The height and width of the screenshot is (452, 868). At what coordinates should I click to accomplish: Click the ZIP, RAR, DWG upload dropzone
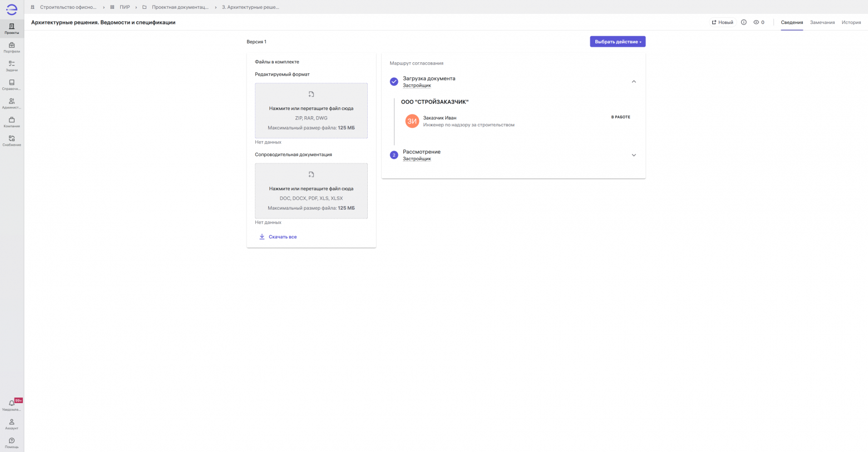click(311, 111)
